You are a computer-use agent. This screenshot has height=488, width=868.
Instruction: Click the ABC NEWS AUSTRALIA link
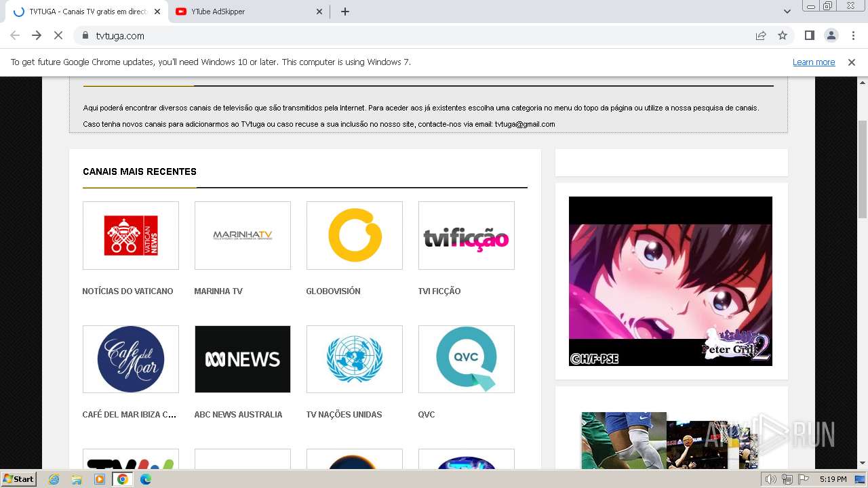coord(238,415)
